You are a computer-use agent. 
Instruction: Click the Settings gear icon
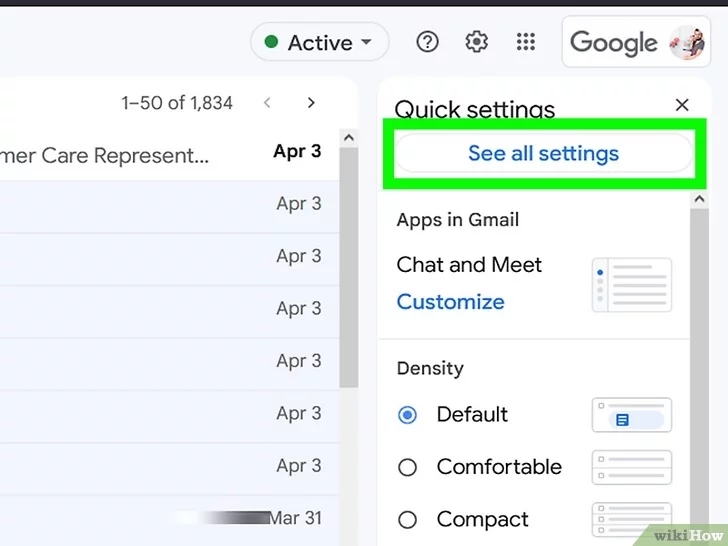pos(476,42)
